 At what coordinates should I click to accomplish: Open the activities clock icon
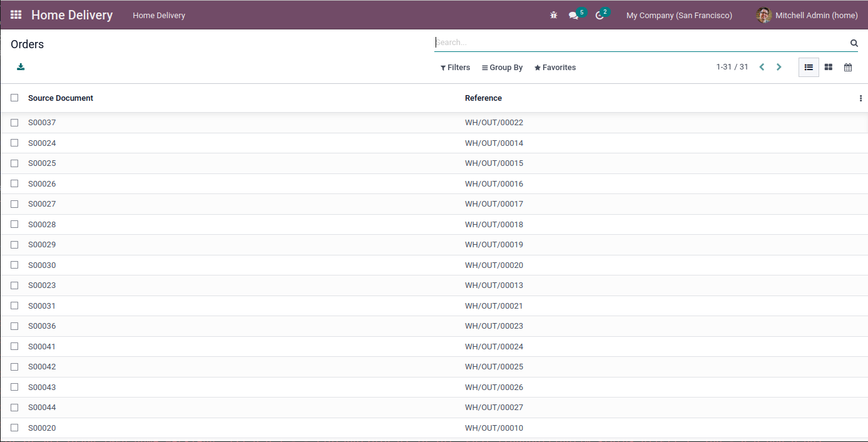click(600, 15)
